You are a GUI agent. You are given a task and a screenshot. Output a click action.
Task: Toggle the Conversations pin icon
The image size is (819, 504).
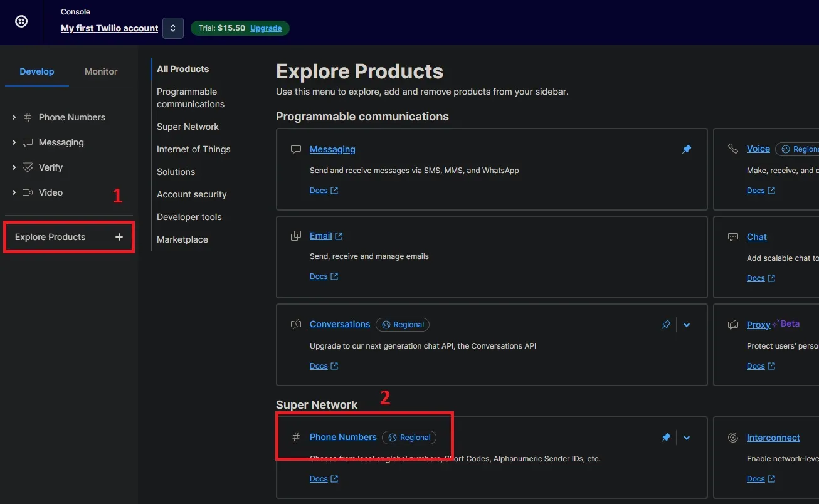(x=666, y=325)
